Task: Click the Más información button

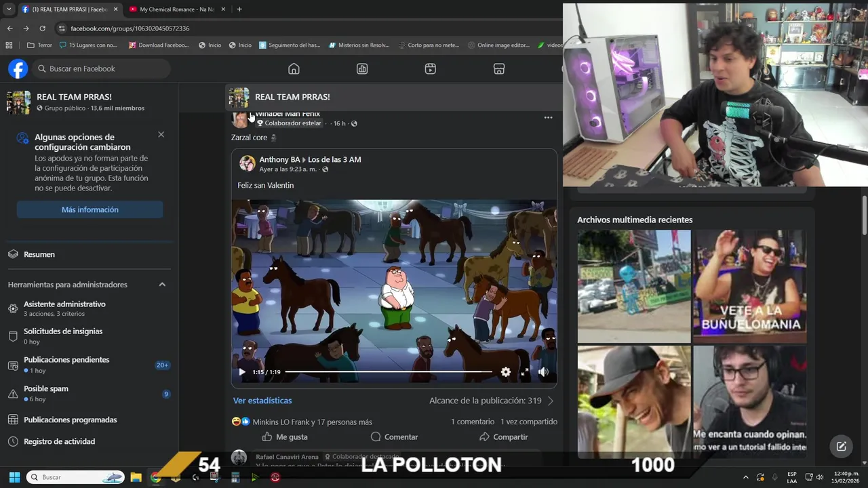Action: pos(90,209)
